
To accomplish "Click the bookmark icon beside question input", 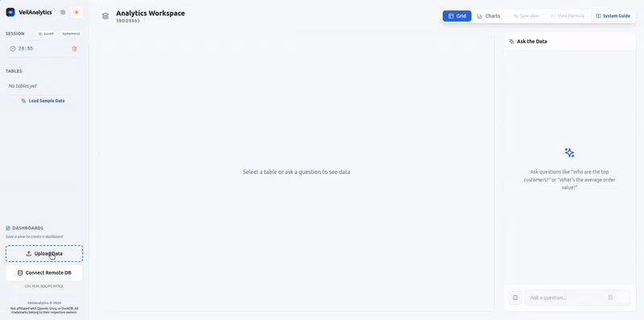I will coord(515,297).
